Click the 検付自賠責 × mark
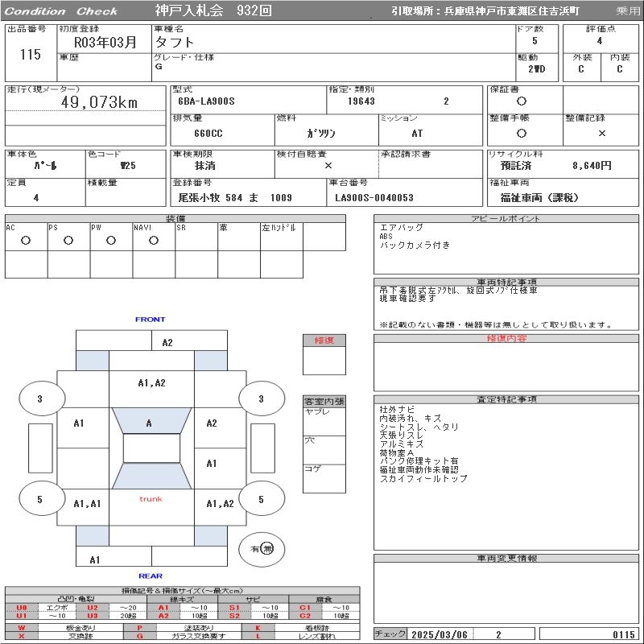The image size is (644, 644). (328, 166)
